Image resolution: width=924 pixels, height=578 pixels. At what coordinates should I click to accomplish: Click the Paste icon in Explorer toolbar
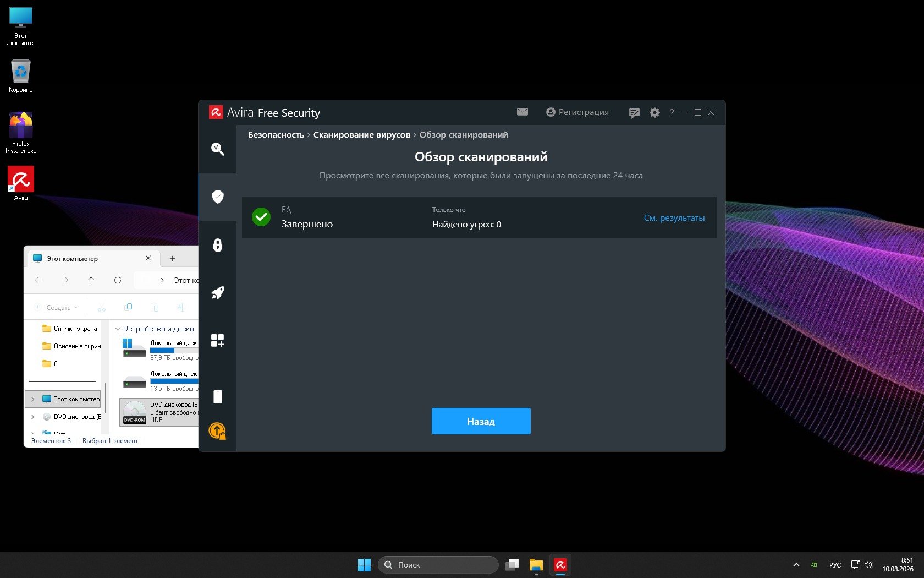(155, 307)
